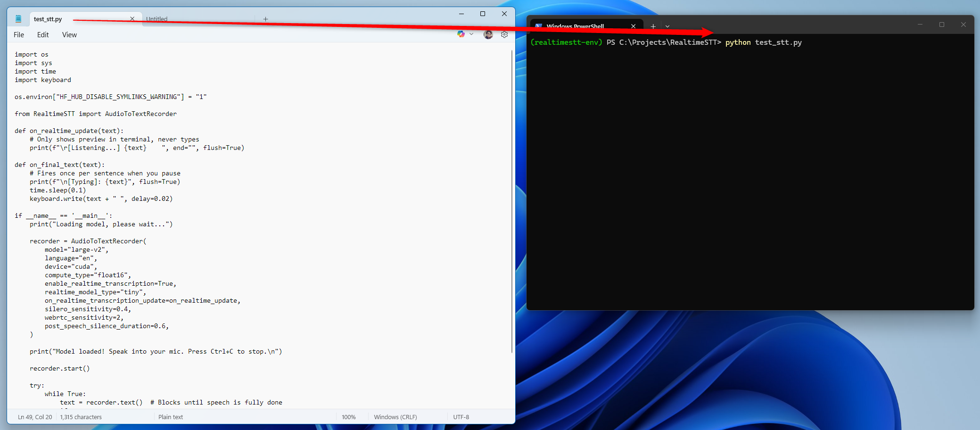Expand the terminal profile dropdown chevron
The image size is (980, 430).
pos(667,26)
